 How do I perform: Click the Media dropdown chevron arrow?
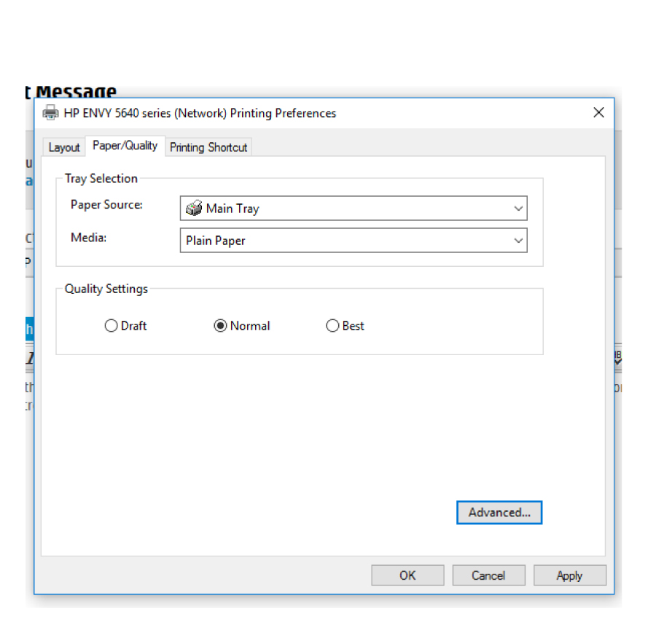(518, 241)
